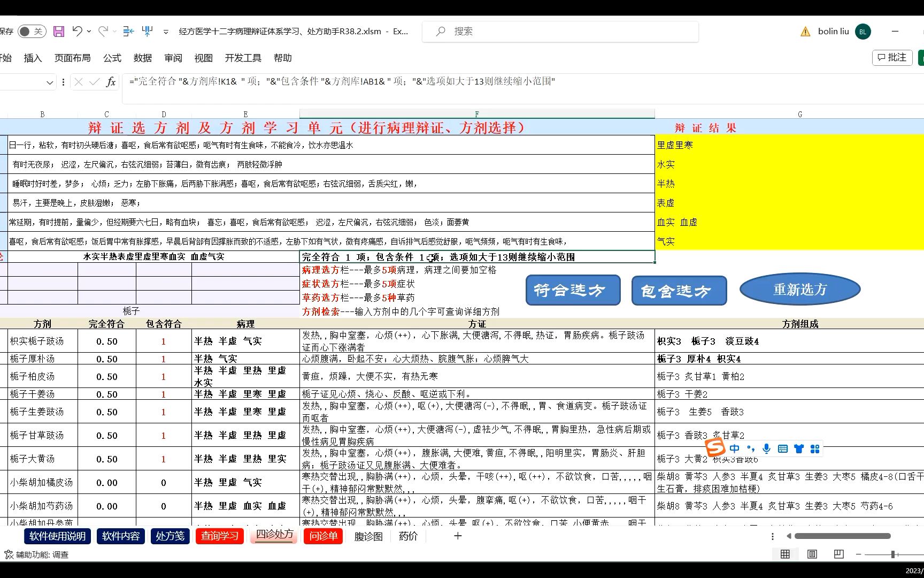Switch to the 药价 sheet tab

coord(409,536)
